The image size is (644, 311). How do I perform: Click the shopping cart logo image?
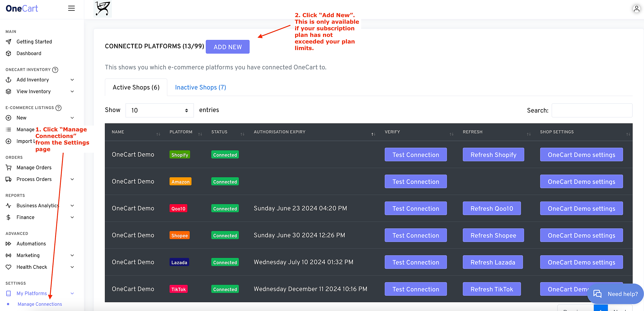click(x=103, y=9)
